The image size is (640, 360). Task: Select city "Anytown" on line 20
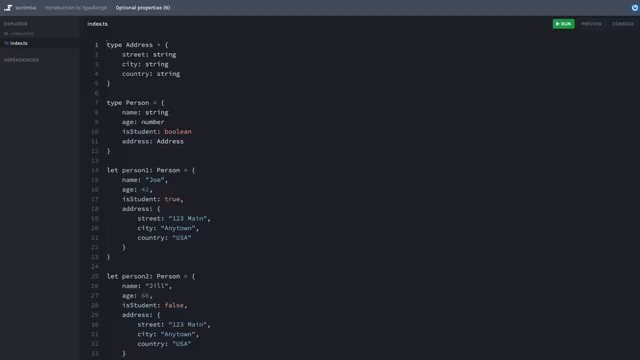(168, 228)
